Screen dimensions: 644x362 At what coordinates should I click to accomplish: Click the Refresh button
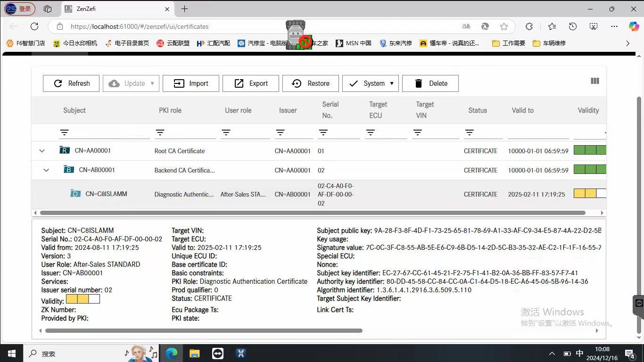coord(71,83)
